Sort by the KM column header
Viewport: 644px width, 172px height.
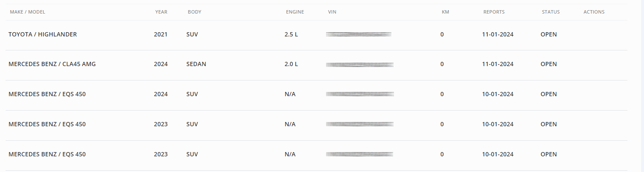[445, 12]
